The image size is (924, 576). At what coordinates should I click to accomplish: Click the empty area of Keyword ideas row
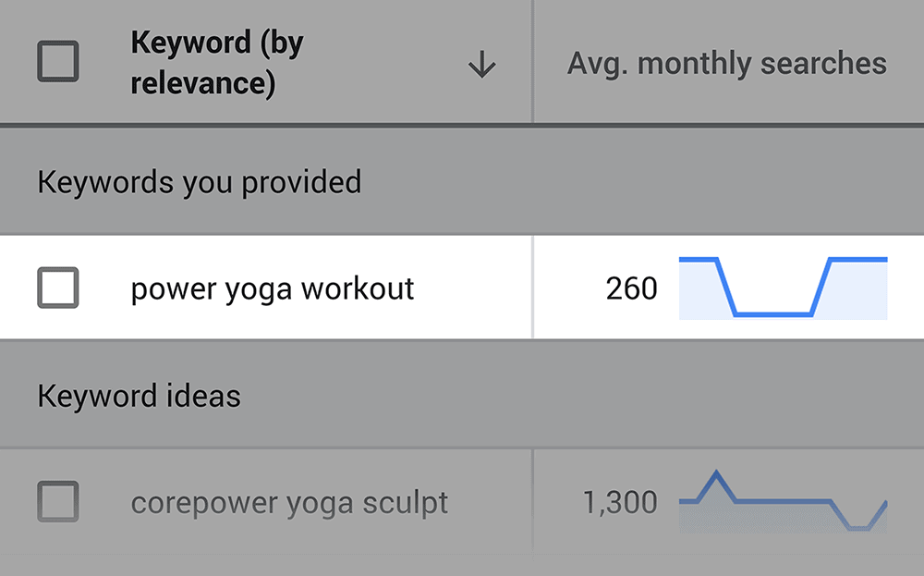(x=582, y=396)
